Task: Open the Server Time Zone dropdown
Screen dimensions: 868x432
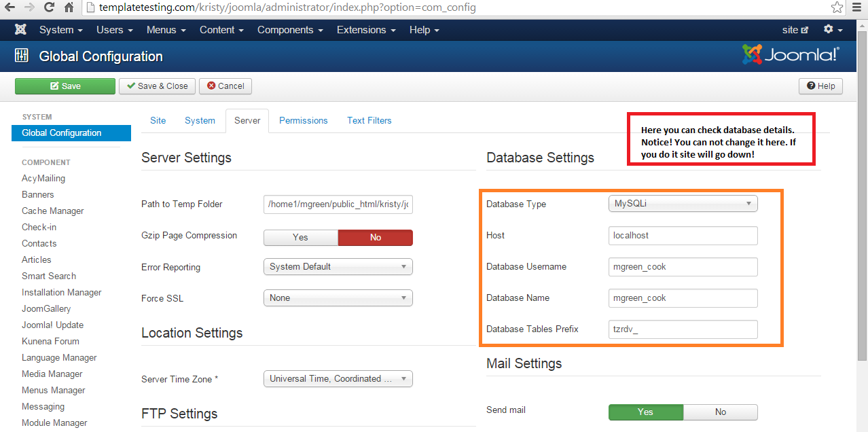Action: (x=338, y=378)
